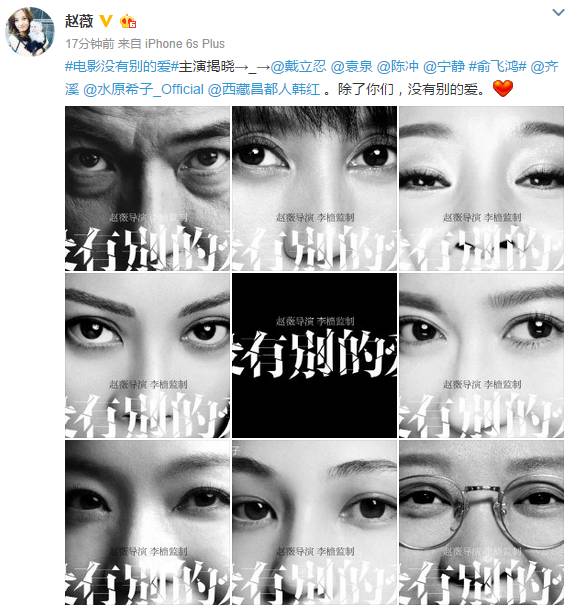Open the post options chevron dropdown
This screenshot has height=615, width=581.
[x=558, y=13]
